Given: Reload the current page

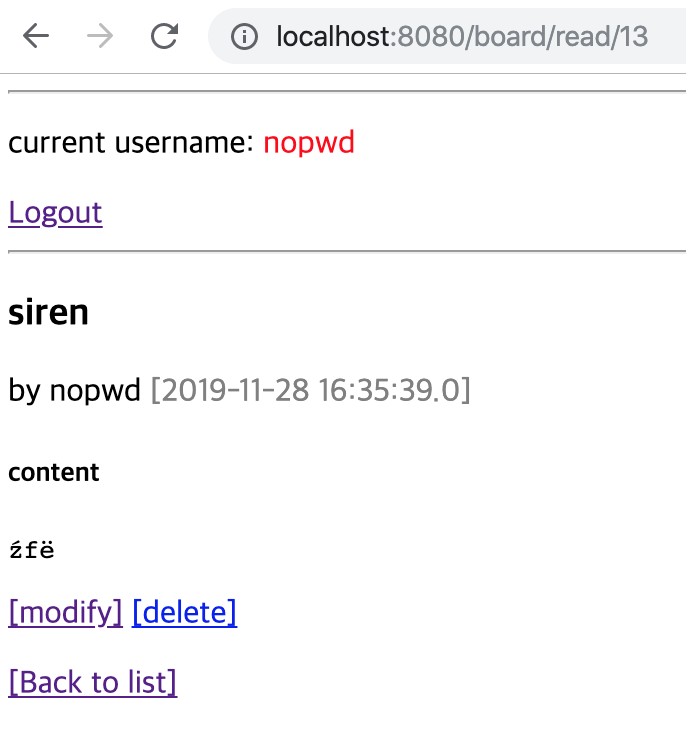Looking at the screenshot, I should point(164,37).
